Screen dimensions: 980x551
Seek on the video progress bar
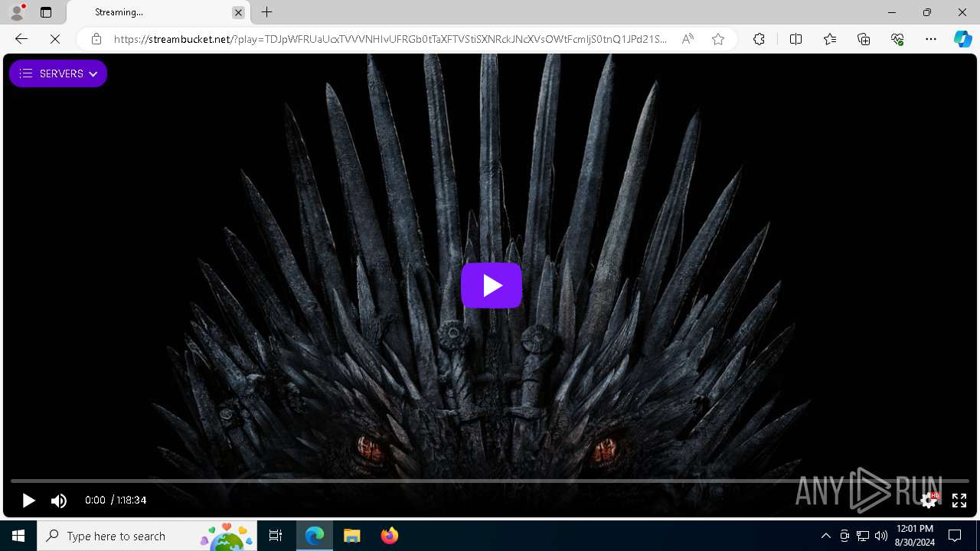(490, 481)
